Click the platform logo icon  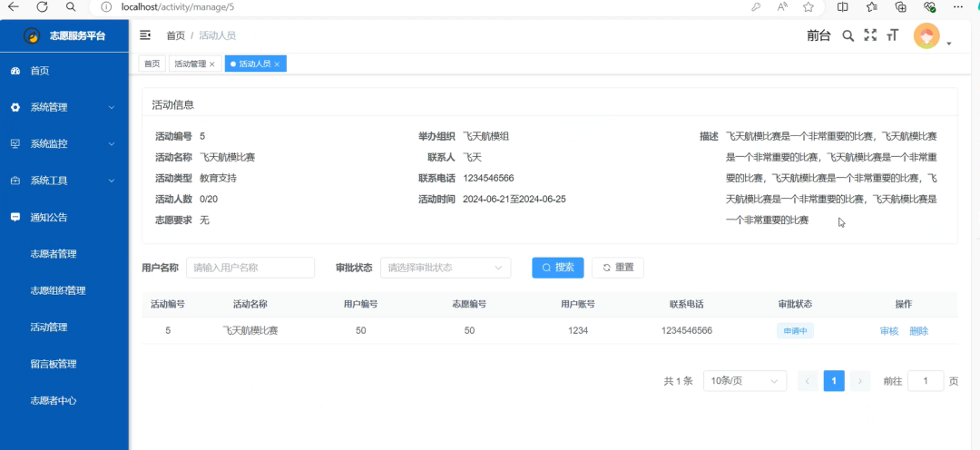[32, 35]
